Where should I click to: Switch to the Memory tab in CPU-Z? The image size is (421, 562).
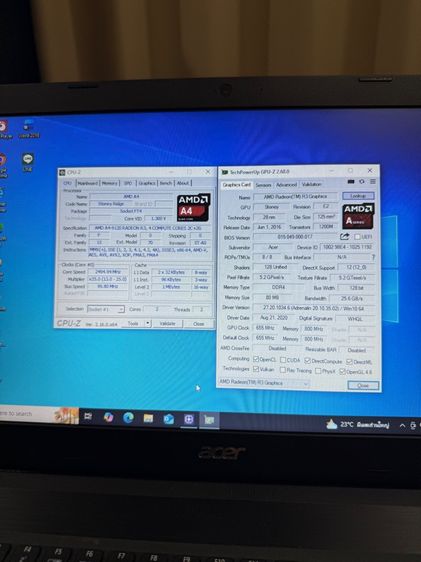pyautogui.click(x=110, y=183)
